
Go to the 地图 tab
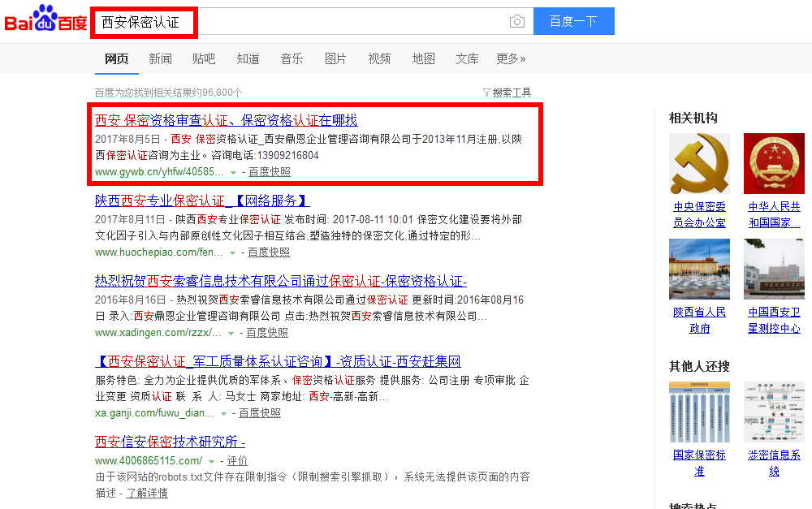pyautogui.click(x=423, y=59)
